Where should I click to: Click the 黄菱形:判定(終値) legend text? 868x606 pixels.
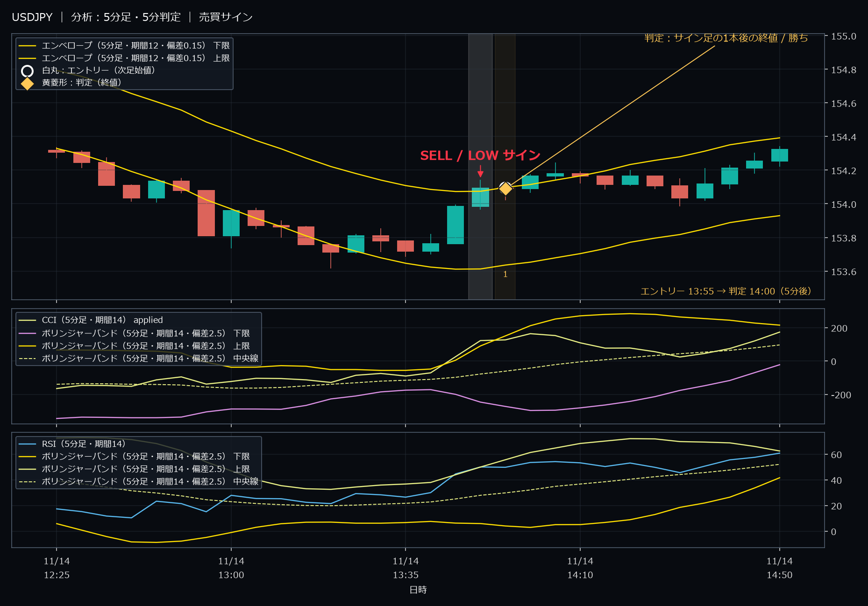pos(82,83)
